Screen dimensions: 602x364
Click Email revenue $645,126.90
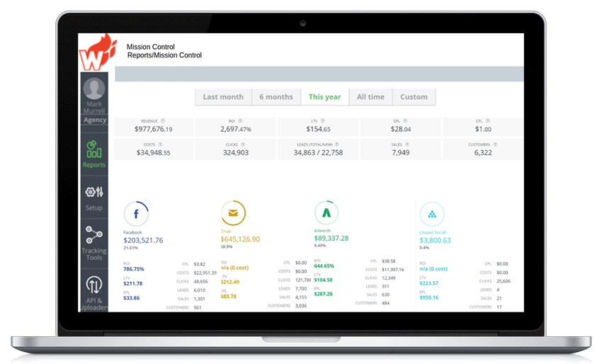tap(240, 239)
